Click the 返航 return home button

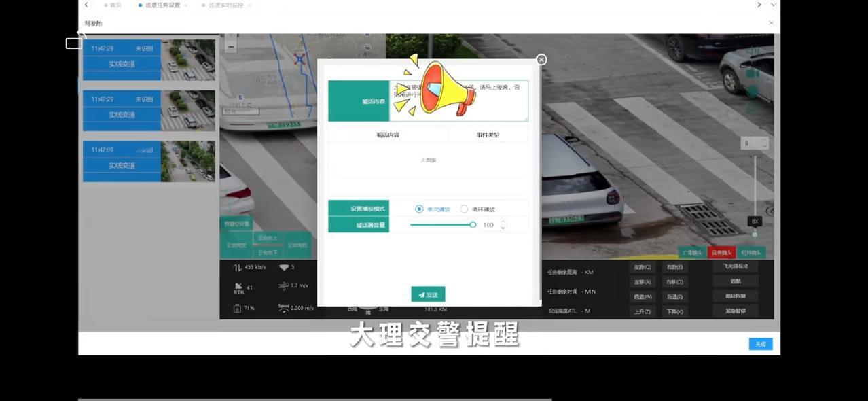[736, 281]
